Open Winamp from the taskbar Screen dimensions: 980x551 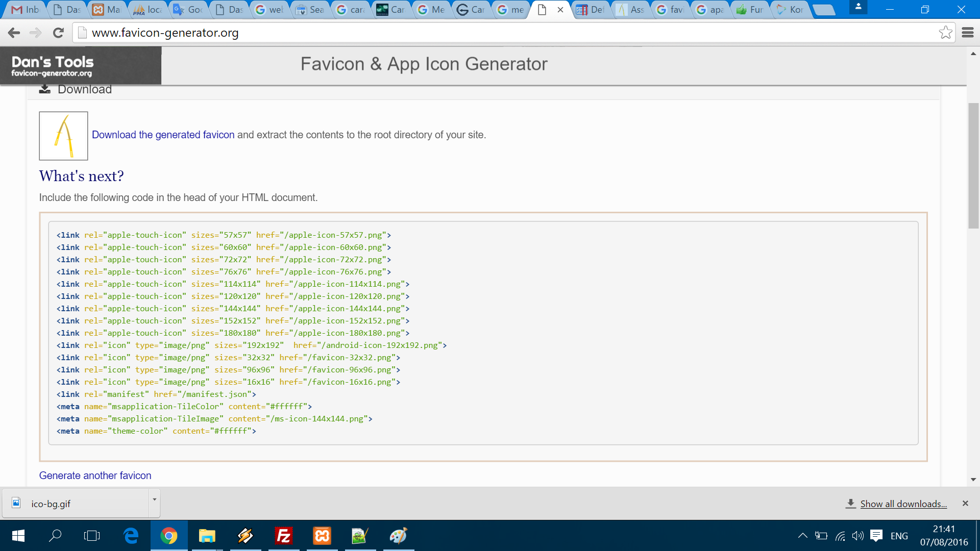coord(246,536)
